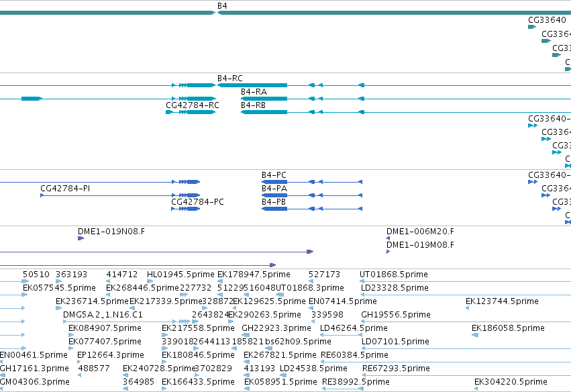This screenshot has width=571, height=392.
Task: Select the EK077407.5prime EST label
Action: click(105, 342)
